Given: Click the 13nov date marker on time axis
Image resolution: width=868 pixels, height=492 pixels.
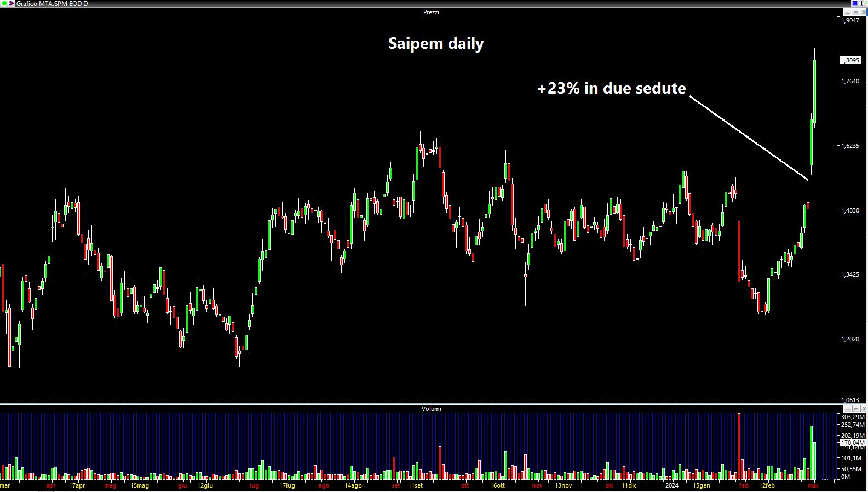Looking at the screenshot, I should 564,485.
